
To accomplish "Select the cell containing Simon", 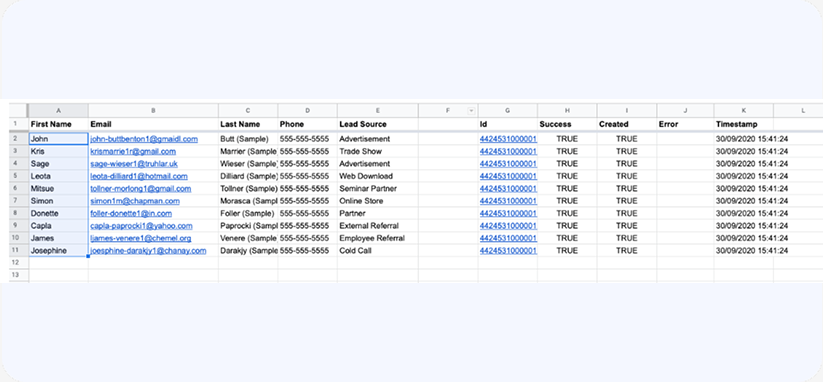I will click(58, 201).
